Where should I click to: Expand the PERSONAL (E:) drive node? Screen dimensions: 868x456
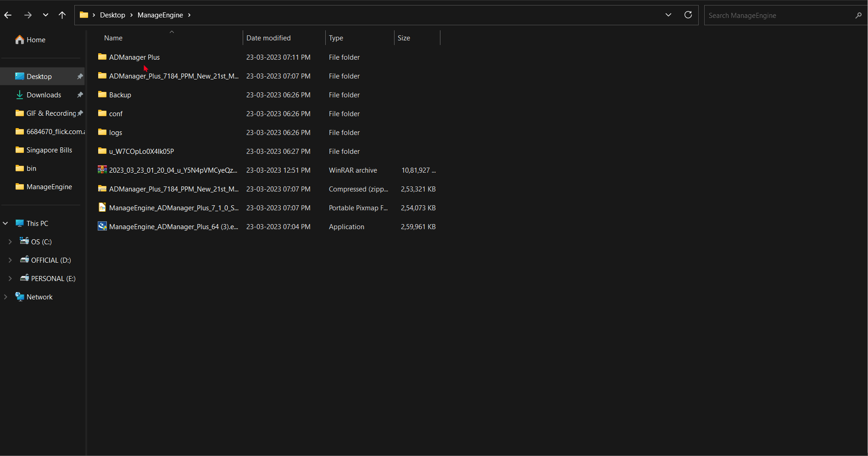[10, 279]
